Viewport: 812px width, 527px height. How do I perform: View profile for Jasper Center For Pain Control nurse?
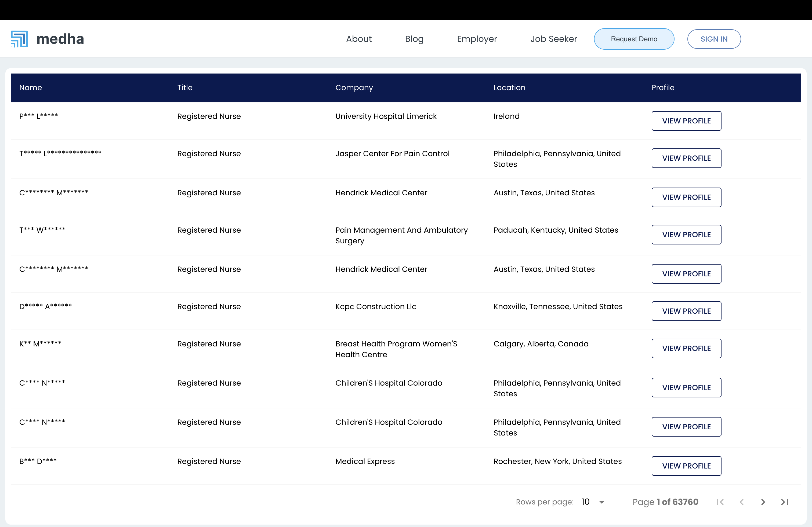686,158
